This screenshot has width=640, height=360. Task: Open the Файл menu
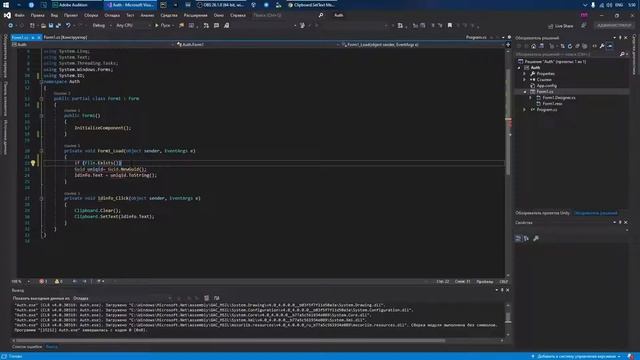point(20,15)
